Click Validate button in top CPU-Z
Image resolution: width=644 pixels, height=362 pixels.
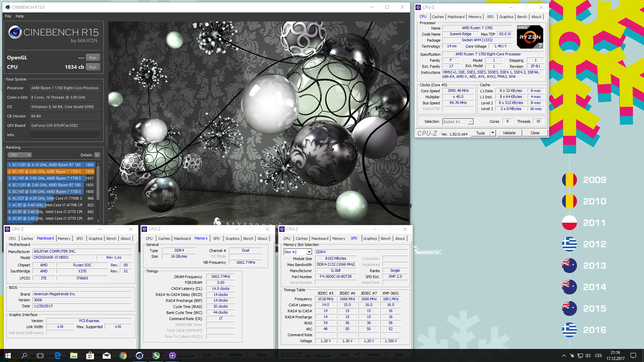(x=509, y=133)
